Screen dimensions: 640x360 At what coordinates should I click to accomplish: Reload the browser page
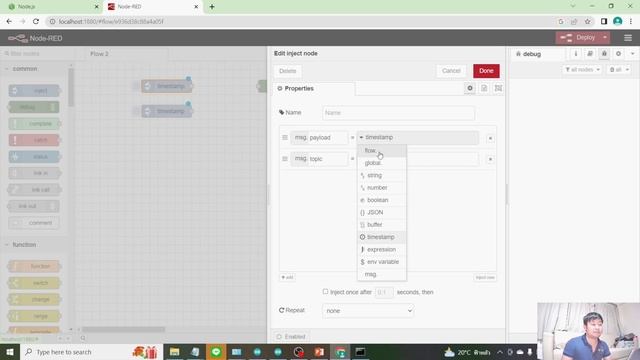[x=36, y=21]
